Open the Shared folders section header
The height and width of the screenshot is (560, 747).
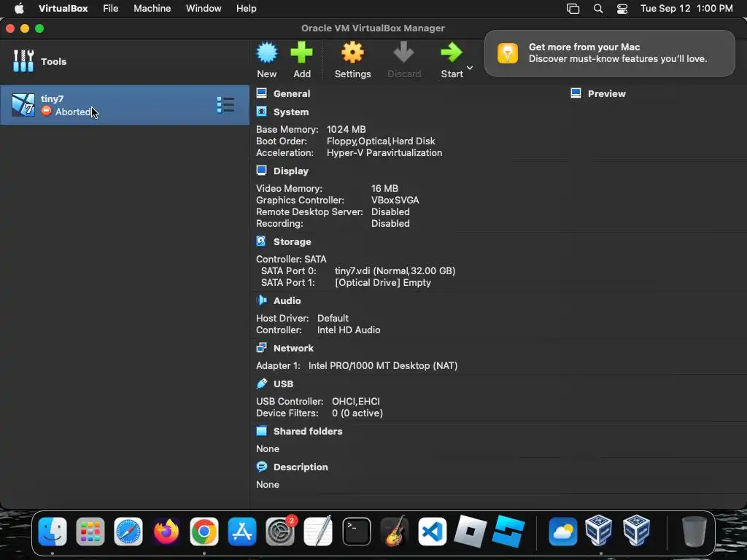click(308, 432)
